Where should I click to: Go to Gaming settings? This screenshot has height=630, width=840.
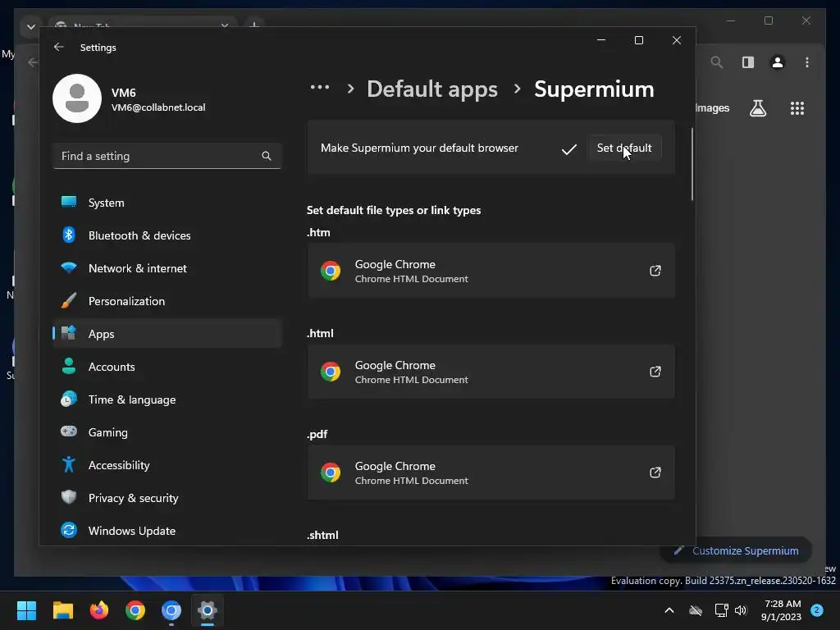pos(167,432)
